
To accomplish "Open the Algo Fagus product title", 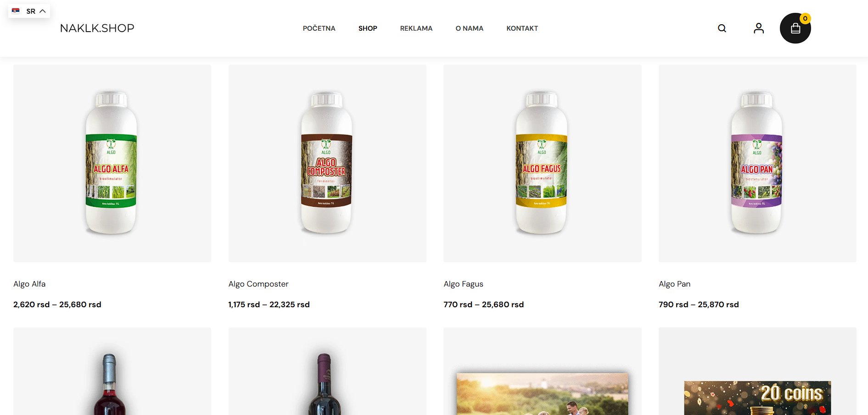I will [463, 284].
